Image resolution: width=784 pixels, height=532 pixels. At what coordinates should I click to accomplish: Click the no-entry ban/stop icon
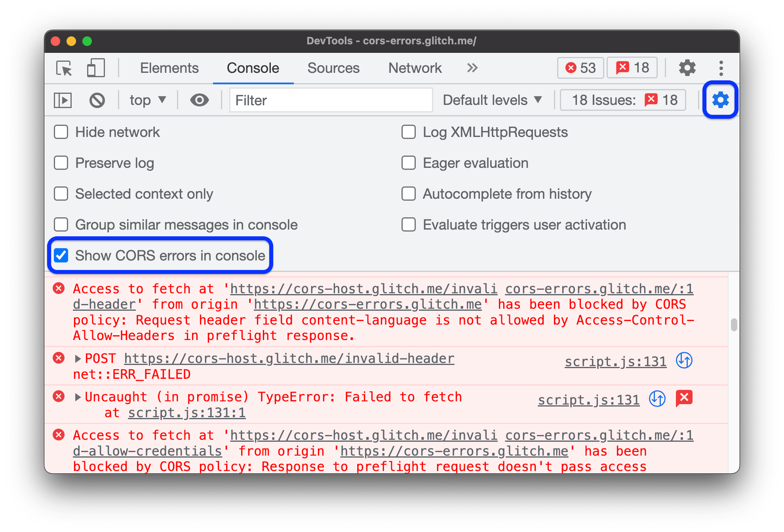96,100
